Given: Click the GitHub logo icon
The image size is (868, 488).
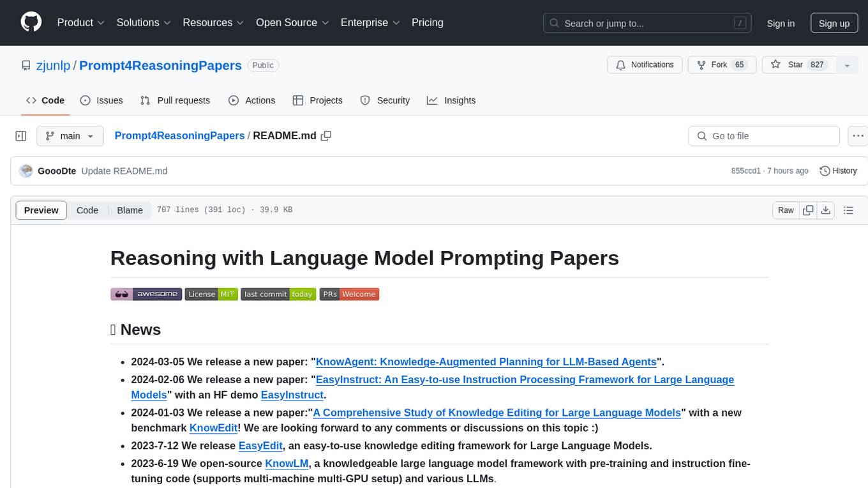Looking at the screenshot, I should pyautogui.click(x=31, y=22).
